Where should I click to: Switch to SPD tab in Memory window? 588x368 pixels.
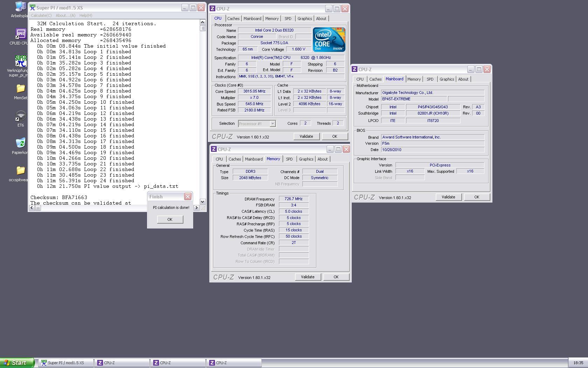(289, 159)
